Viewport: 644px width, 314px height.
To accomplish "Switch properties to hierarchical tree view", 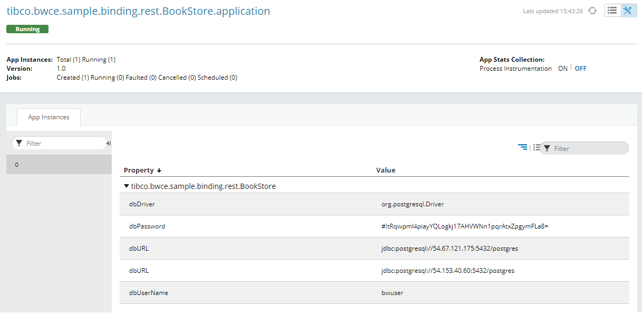I will coord(522,147).
